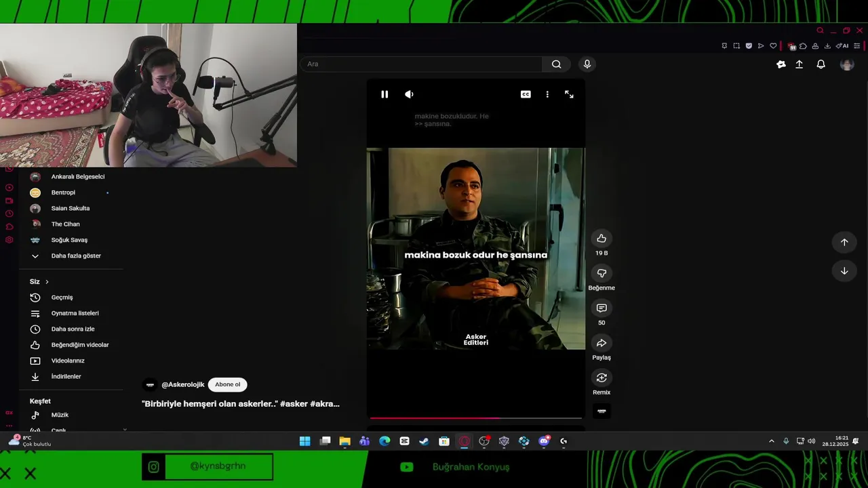Open the YouTube upload arrow icon

(x=800, y=64)
